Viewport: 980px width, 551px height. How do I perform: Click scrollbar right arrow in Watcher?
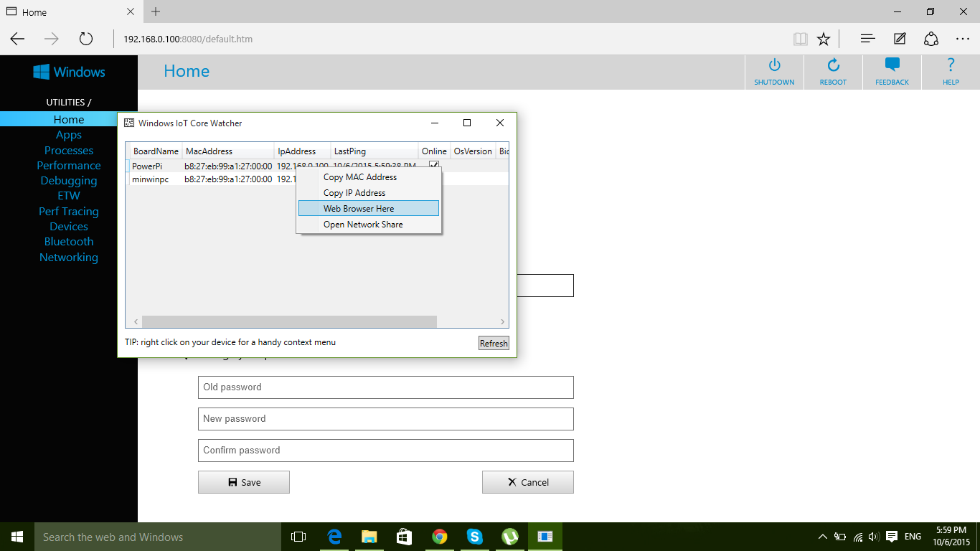[x=503, y=322]
